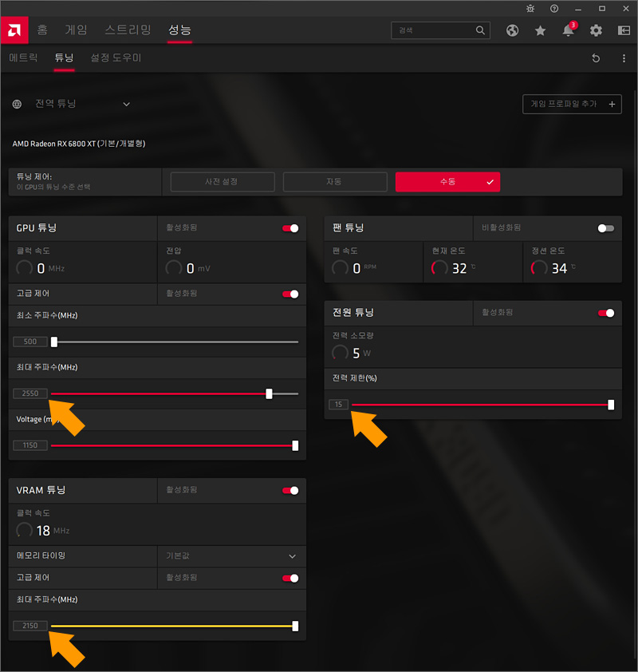
Task: Click the Voltage slider handle
Action: [295, 445]
